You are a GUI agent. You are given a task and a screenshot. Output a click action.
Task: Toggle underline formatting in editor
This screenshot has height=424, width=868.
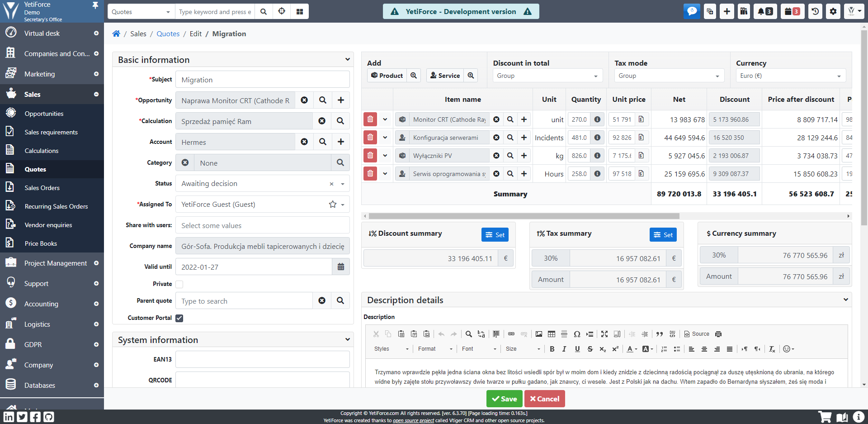(577, 349)
